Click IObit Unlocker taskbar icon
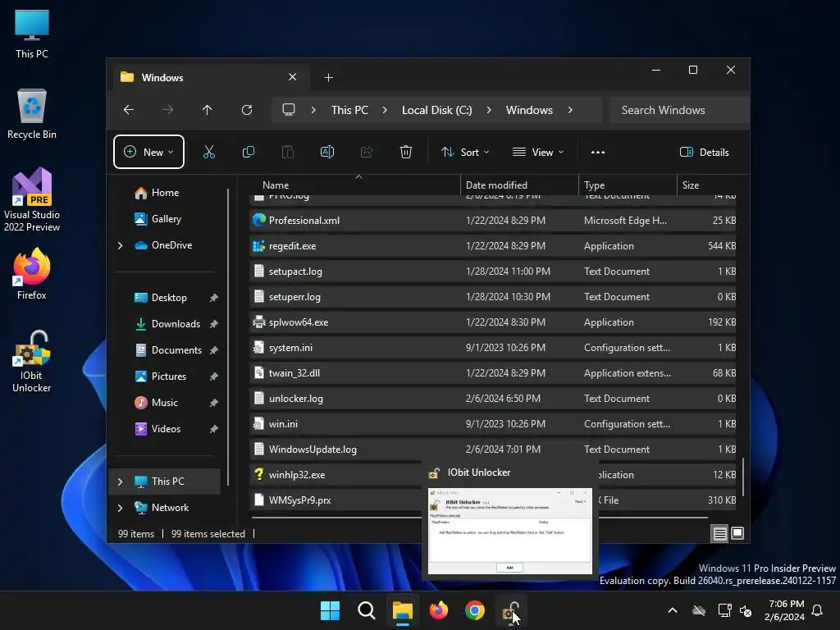This screenshot has height=630, width=840. click(510, 610)
